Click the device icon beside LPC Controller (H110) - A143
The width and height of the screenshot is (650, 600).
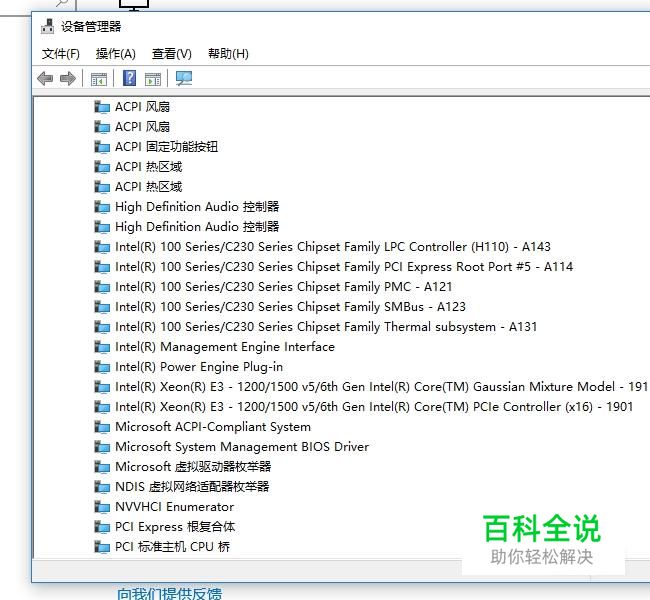click(102, 247)
